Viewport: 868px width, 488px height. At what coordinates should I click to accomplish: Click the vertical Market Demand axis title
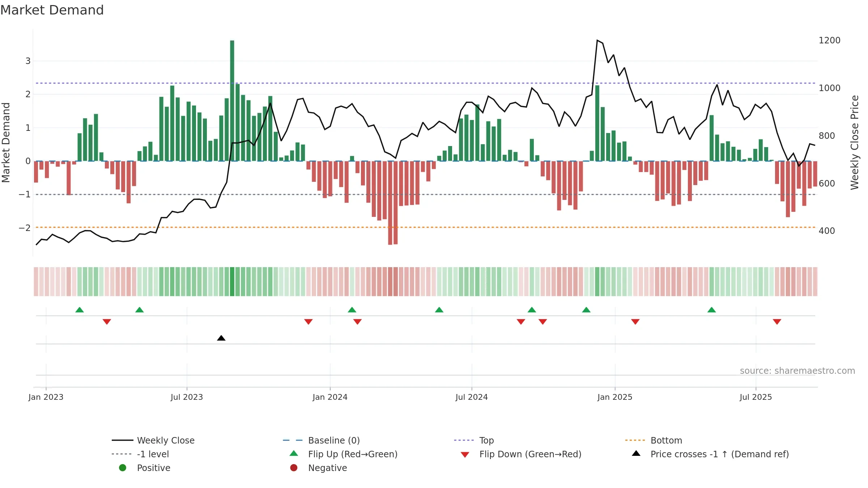pos(6,142)
